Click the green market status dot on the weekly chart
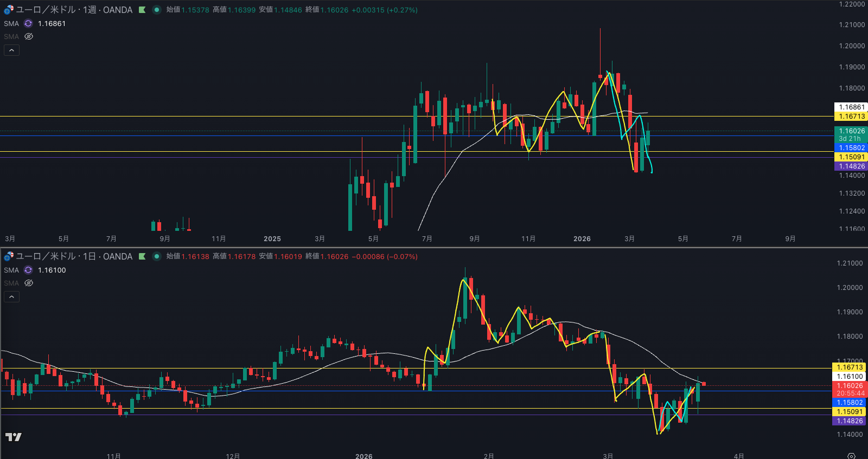868x459 pixels. click(x=157, y=10)
